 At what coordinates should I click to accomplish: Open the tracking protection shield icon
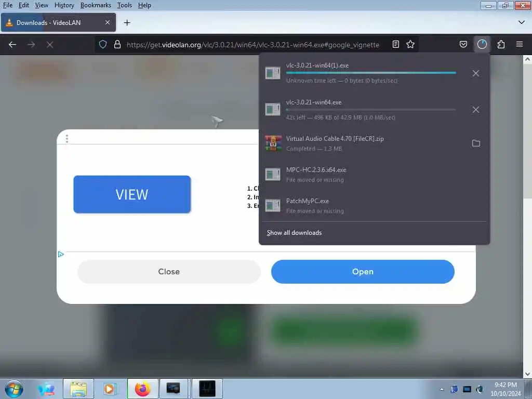103,45
